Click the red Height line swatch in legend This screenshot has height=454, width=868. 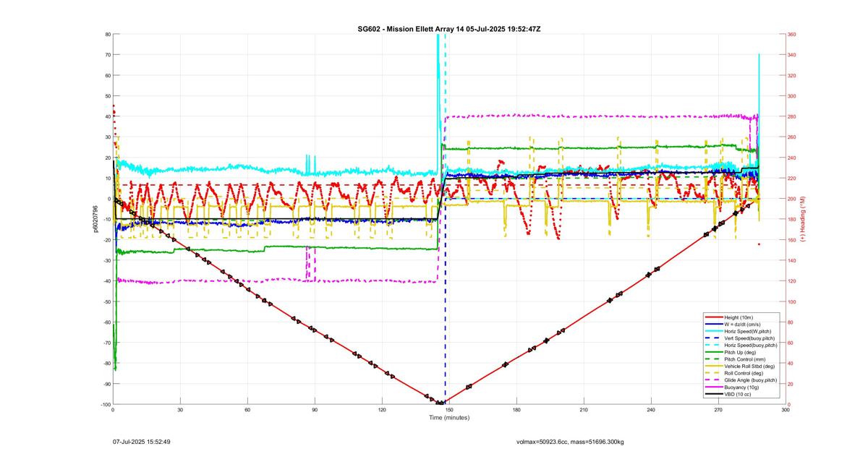[714, 317]
